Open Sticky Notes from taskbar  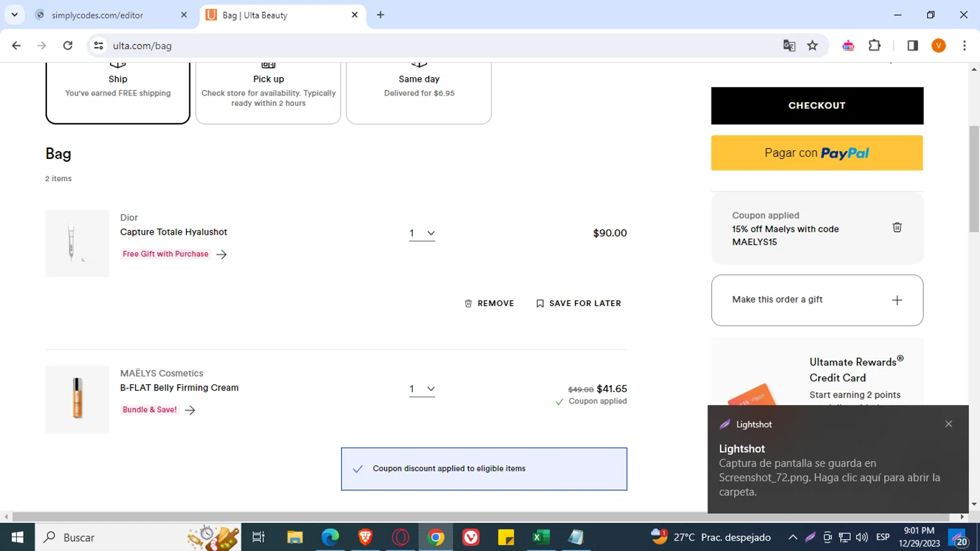(x=506, y=537)
